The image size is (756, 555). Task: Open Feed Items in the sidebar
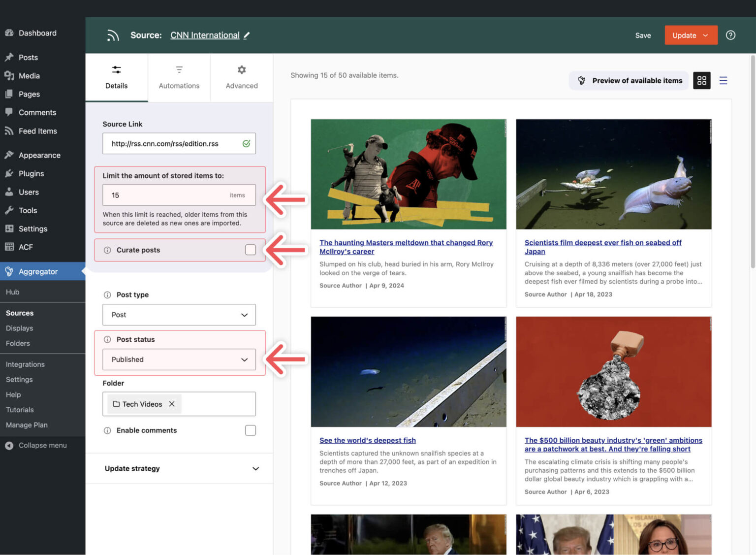click(x=37, y=131)
